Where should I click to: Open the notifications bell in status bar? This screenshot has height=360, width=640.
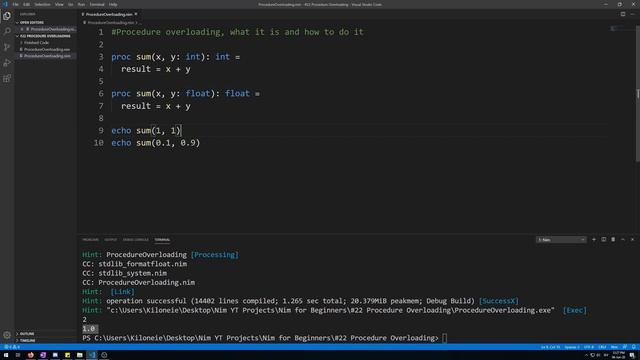(633, 347)
